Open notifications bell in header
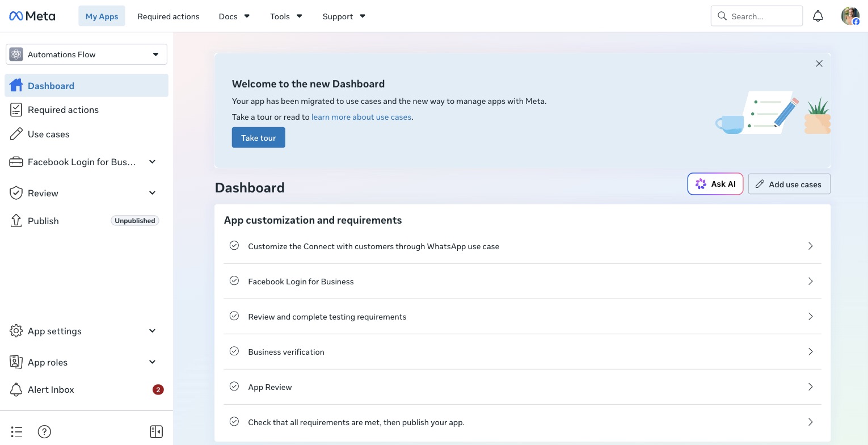Viewport: 868px width, 445px height. coord(818,16)
